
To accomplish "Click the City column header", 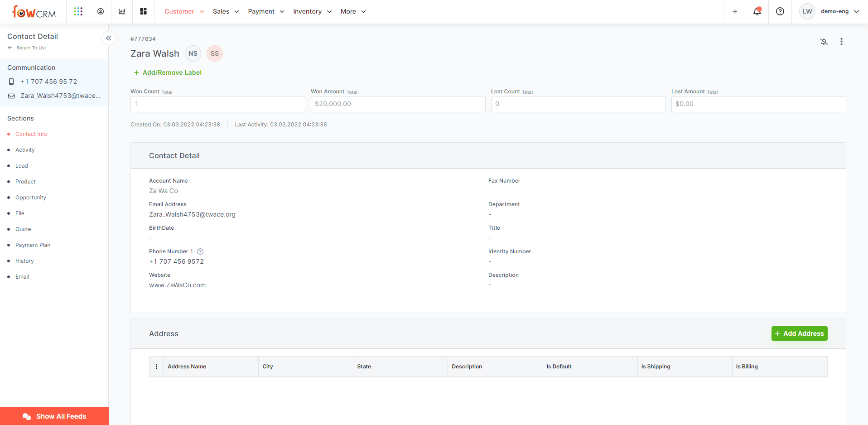I will (x=305, y=367).
